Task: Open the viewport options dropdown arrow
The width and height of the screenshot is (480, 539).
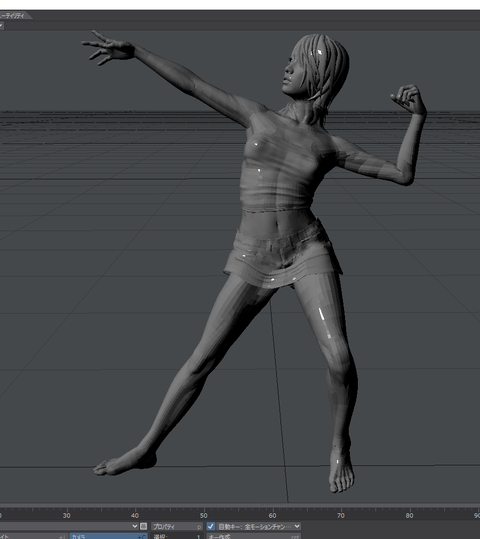Action: tap(1, 25)
